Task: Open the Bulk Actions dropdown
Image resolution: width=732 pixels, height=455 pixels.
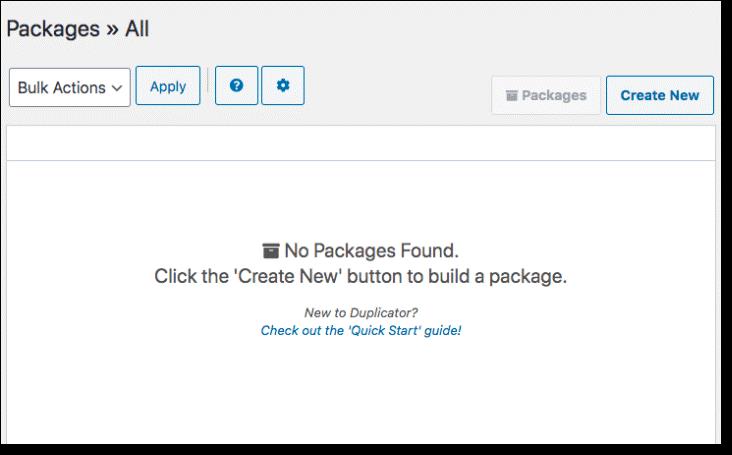Action: 70,87
